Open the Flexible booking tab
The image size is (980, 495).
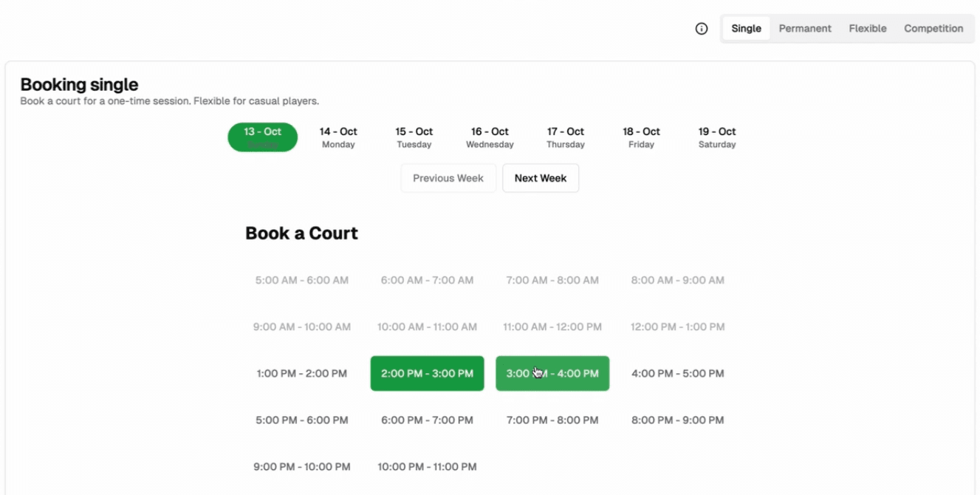(x=867, y=29)
